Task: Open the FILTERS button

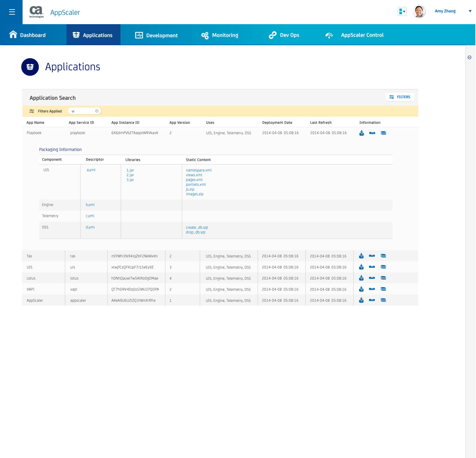Action: pyautogui.click(x=400, y=97)
